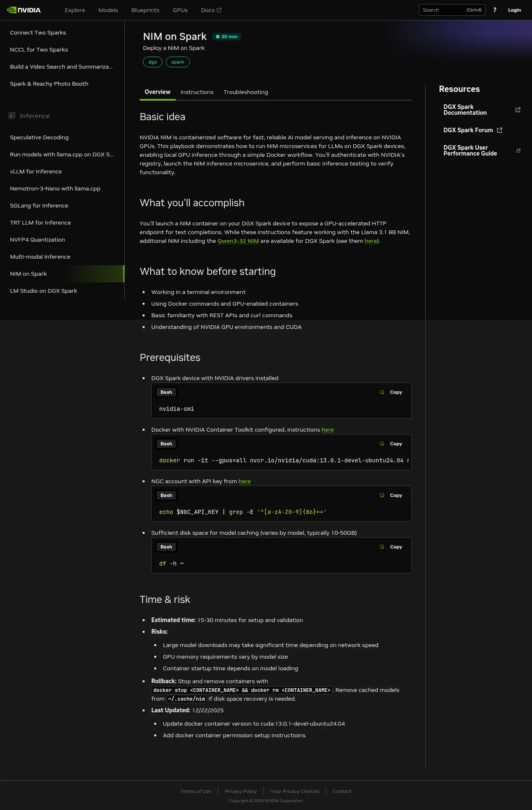Open Connect Two Sparks playbook

pyautogui.click(x=38, y=32)
